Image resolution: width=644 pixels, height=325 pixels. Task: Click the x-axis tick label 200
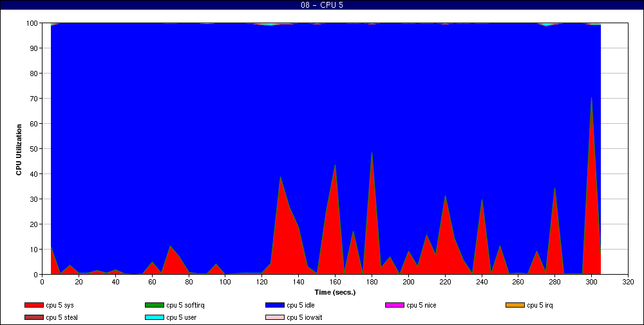(408, 282)
